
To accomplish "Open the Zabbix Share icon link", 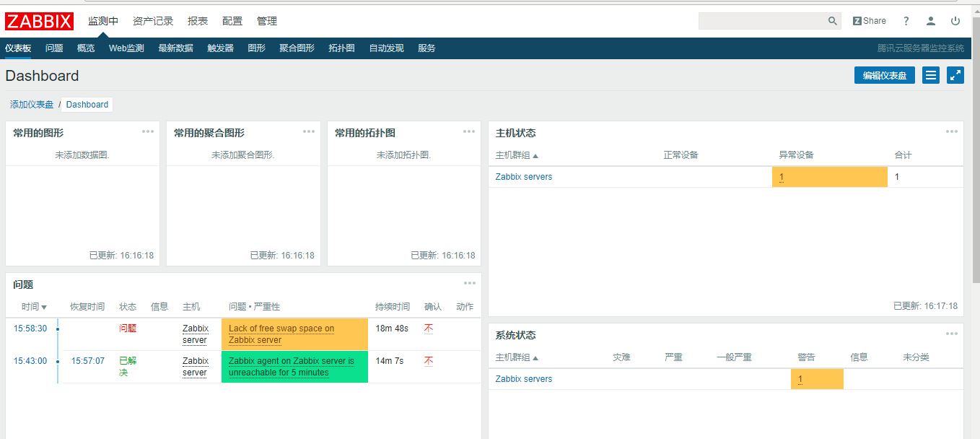I will click(x=869, y=21).
